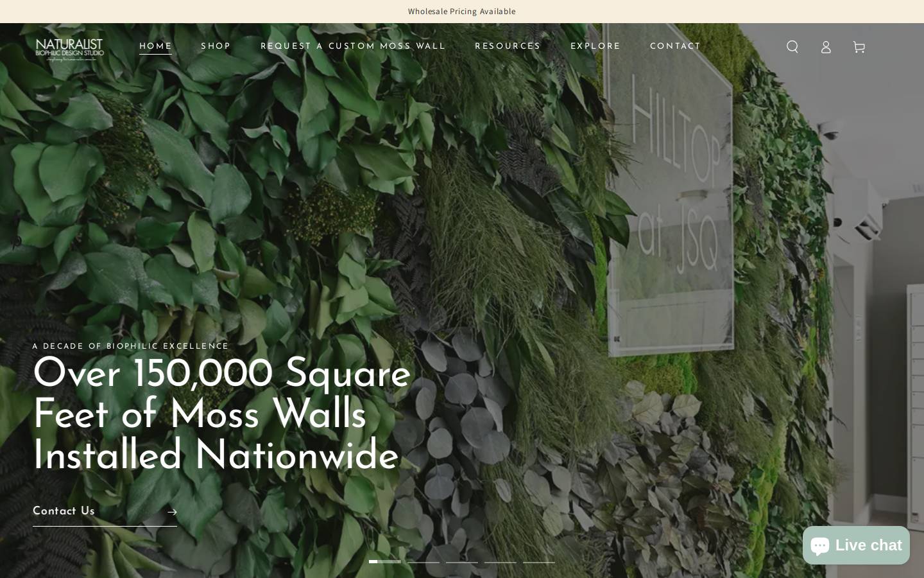Select the first slideshow indicator
The image size is (924, 578).
coord(385,562)
